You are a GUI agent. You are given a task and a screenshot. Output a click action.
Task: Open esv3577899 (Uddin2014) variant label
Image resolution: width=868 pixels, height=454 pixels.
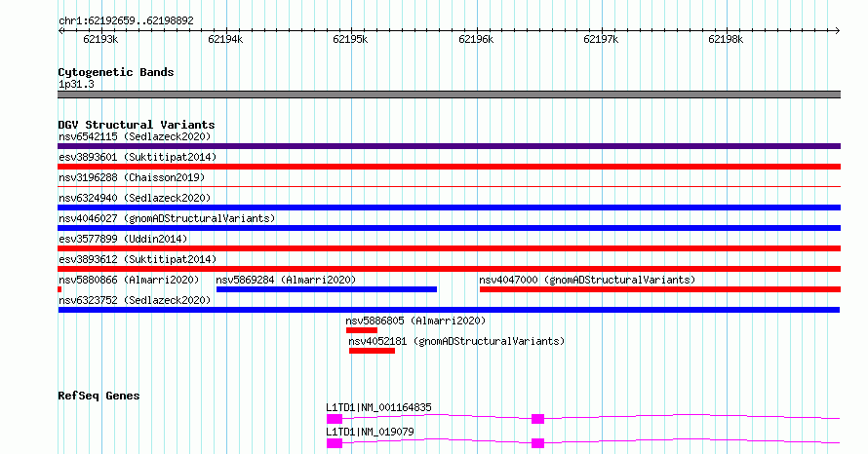pos(123,239)
